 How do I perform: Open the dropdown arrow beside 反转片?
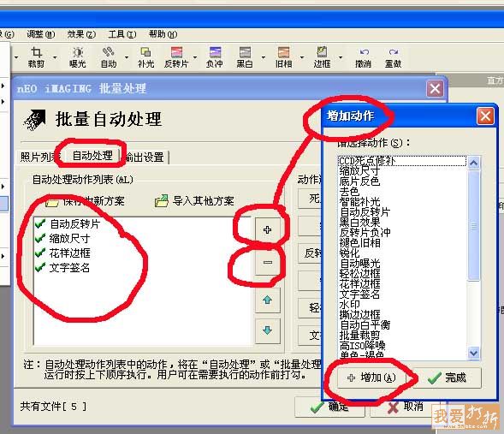click(195, 57)
